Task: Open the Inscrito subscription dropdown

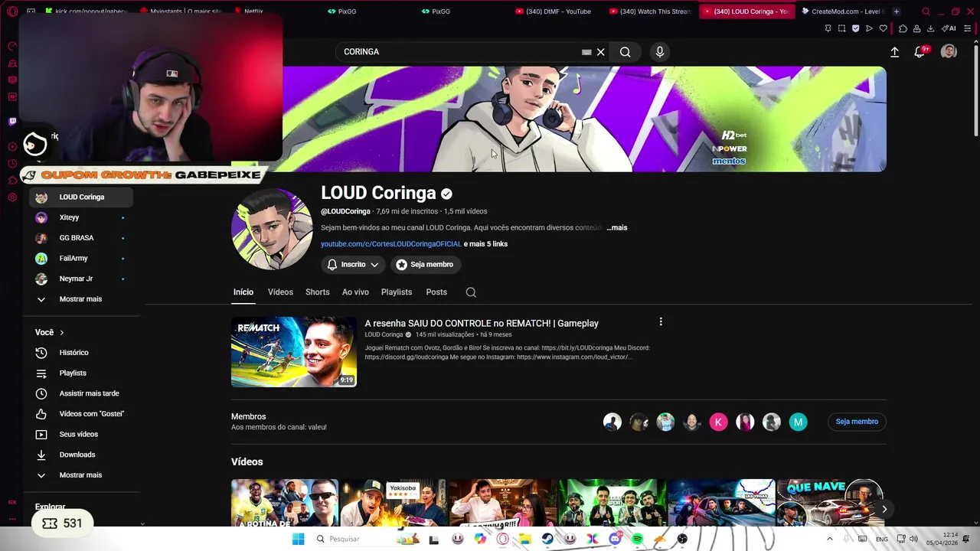Action: point(353,264)
